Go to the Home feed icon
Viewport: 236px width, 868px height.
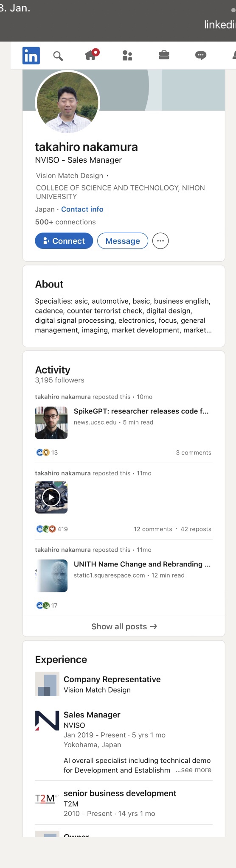pyautogui.click(x=91, y=55)
